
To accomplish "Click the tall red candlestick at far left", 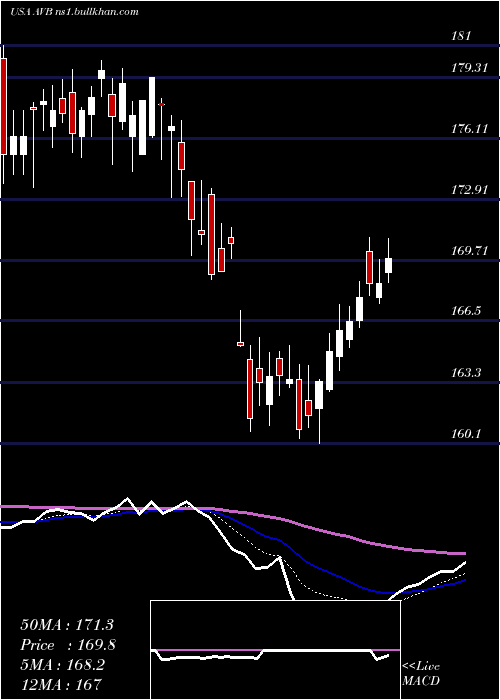I will pos(4,106).
